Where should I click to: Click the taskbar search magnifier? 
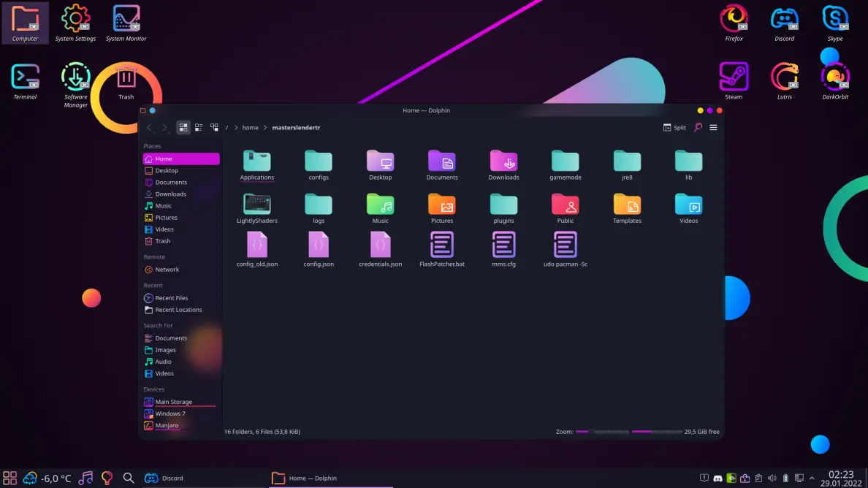pos(129,478)
